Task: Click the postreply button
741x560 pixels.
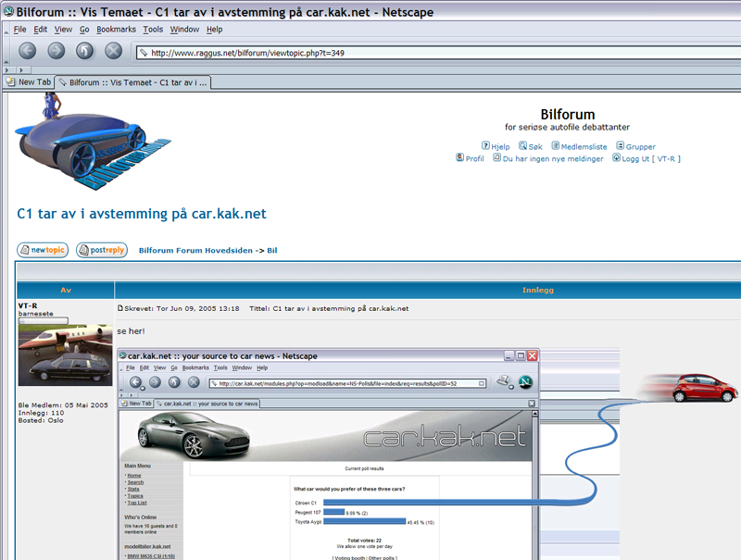Action: (x=102, y=250)
